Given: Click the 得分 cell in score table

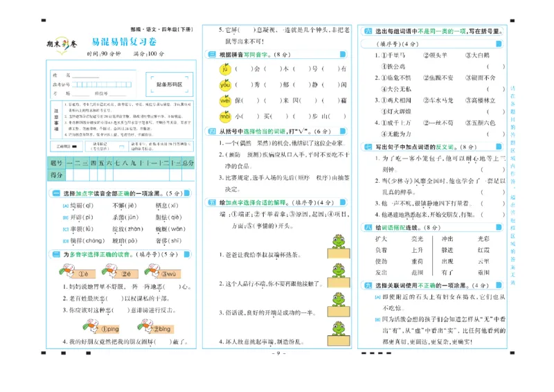Looking at the screenshot, I should pyautogui.click(x=56, y=175).
